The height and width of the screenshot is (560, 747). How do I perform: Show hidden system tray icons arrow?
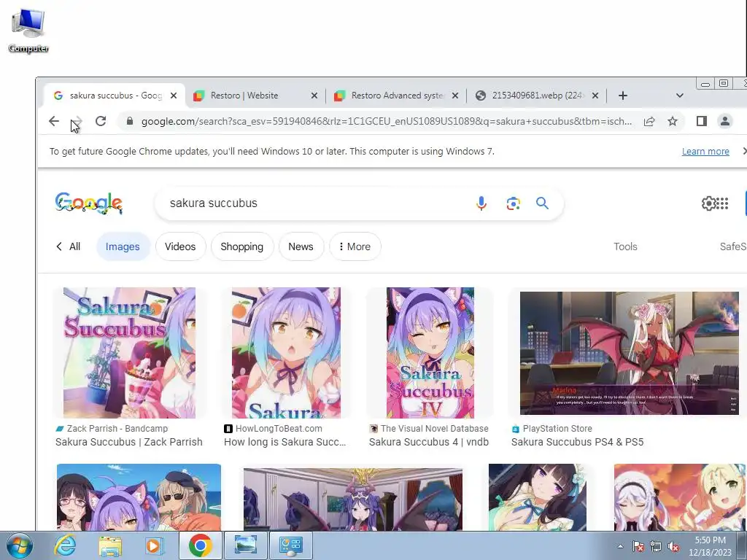[620, 546]
